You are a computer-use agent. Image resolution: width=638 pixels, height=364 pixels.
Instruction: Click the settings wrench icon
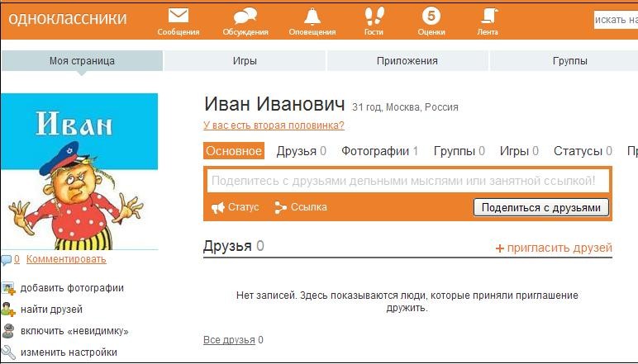(8, 352)
